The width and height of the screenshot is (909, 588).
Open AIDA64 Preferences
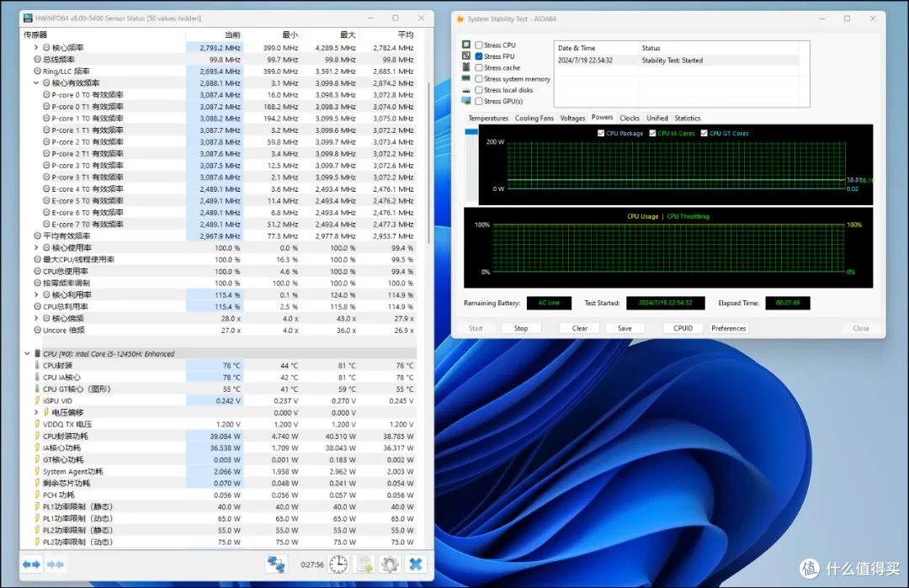point(729,328)
